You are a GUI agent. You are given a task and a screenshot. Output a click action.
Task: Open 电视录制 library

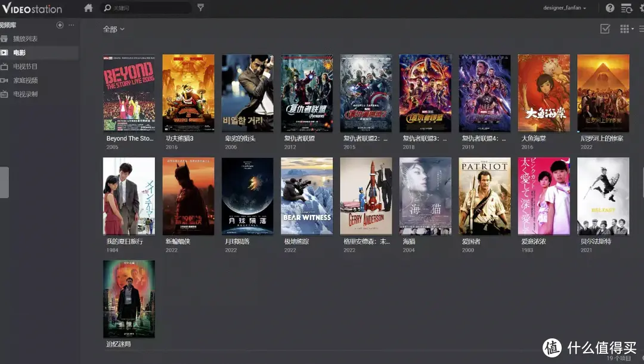25,94
